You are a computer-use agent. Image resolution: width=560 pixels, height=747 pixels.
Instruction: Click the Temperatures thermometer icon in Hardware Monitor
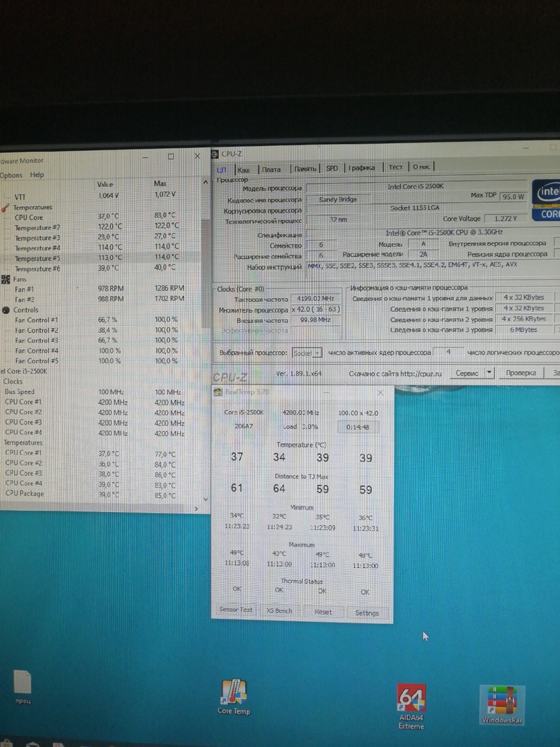tap(6, 207)
